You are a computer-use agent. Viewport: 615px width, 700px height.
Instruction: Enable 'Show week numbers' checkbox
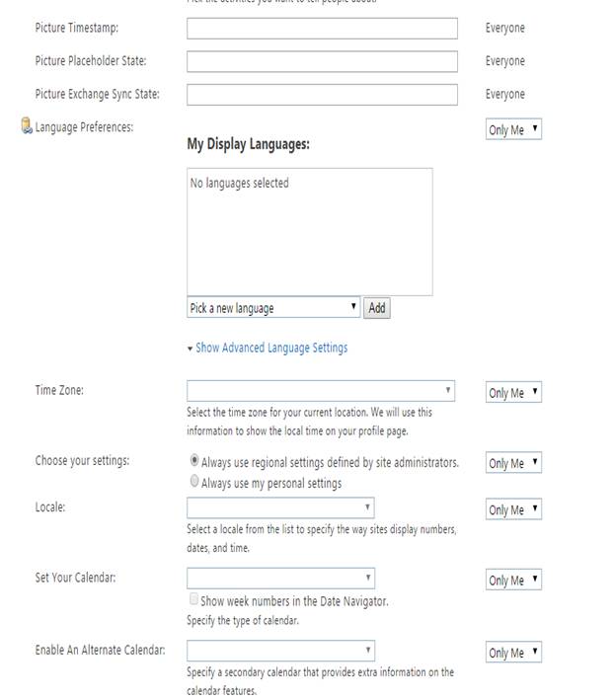point(193,599)
